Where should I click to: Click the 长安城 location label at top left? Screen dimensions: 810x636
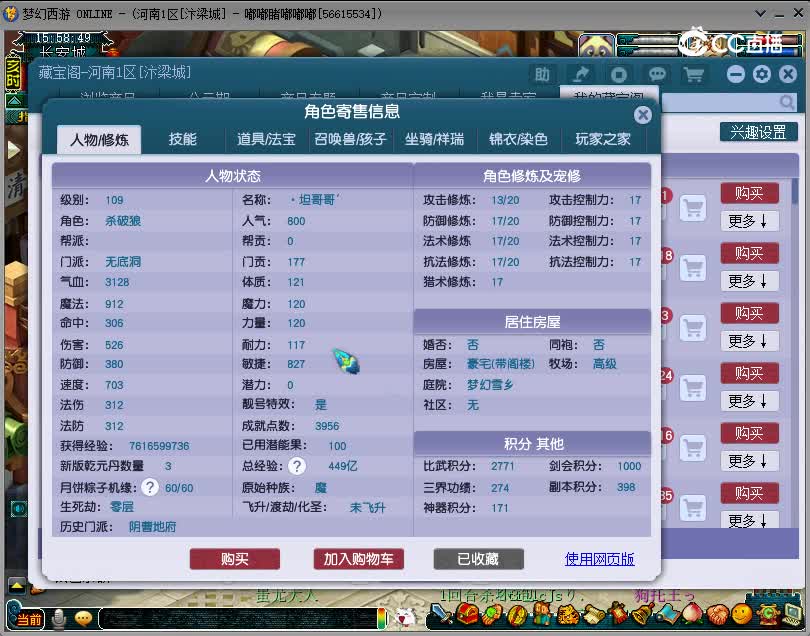63,52
